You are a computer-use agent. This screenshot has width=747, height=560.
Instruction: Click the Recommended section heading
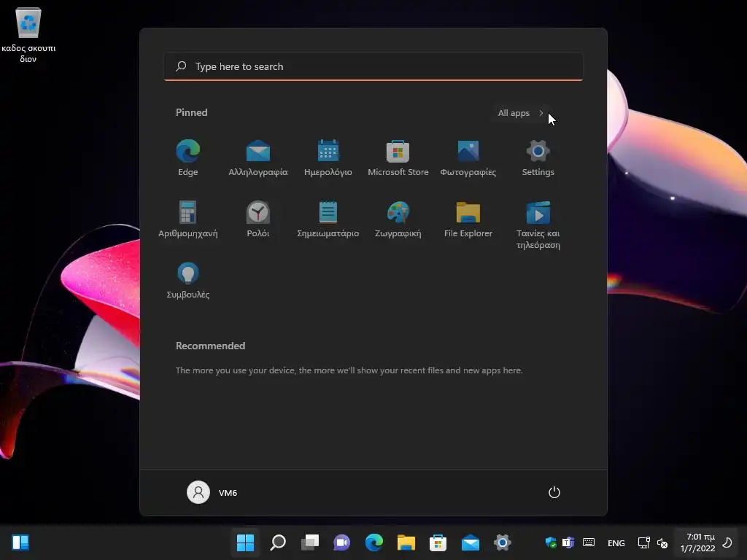pyautogui.click(x=211, y=346)
